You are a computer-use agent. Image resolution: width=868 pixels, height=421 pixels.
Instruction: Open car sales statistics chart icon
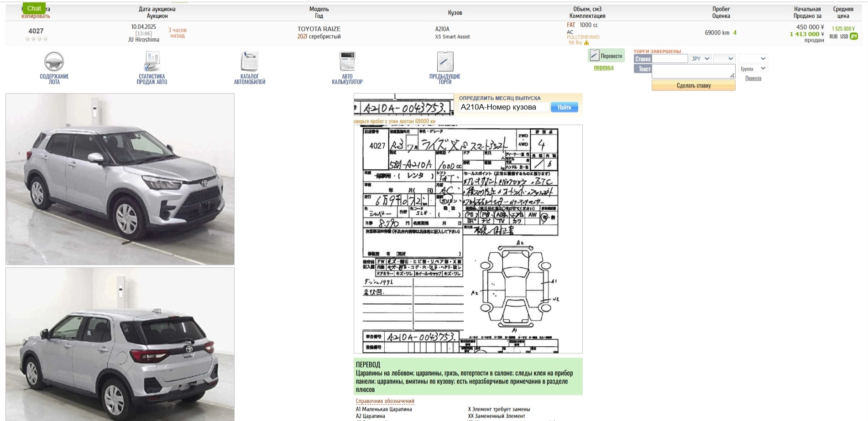[x=152, y=61]
